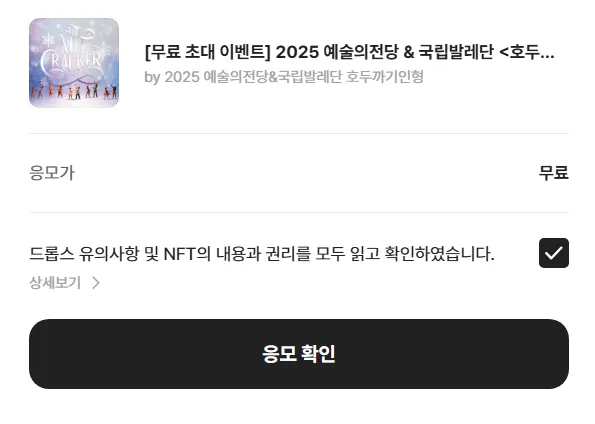This screenshot has height=424, width=595.
Task: Click the dancers at the bottom of the poster
Action: pyautogui.click(x=74, y=91)
